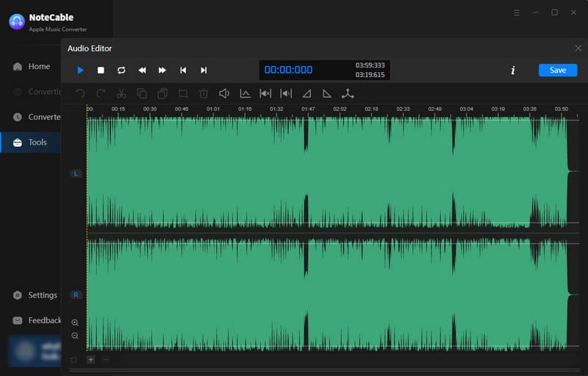
Task: Click the insert silence speaker icon
Action: (286, 93)
